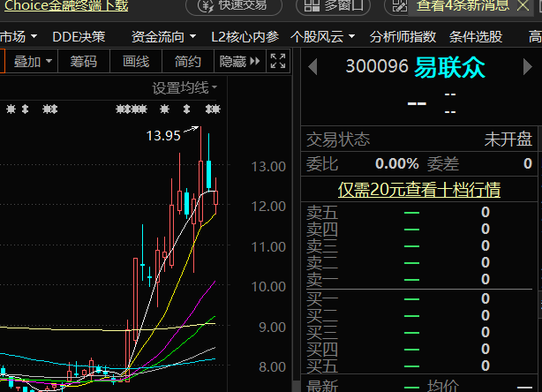Screen dimensions: 542x392
Task: Go to previous stock with left arrow
Action: 312,66
